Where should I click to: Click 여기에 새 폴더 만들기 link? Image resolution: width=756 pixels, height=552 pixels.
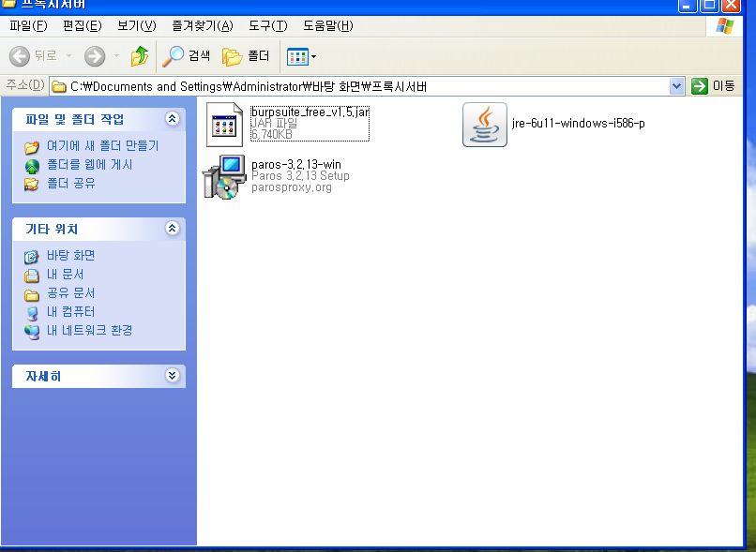coord(102,145)
